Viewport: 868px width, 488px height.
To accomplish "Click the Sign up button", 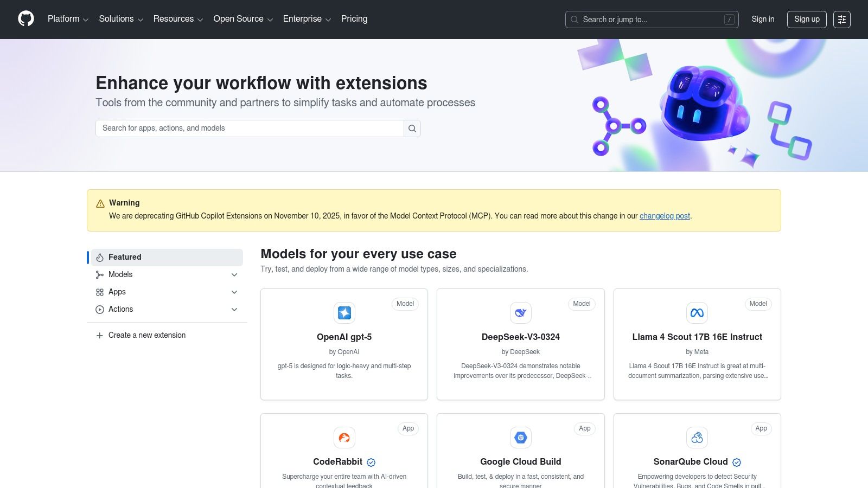I will point(807,19).
